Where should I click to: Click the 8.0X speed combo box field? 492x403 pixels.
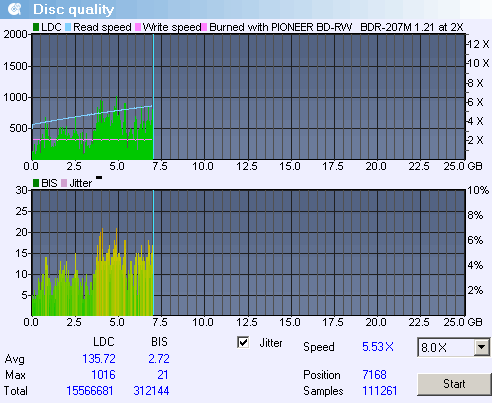click(446, 347)
